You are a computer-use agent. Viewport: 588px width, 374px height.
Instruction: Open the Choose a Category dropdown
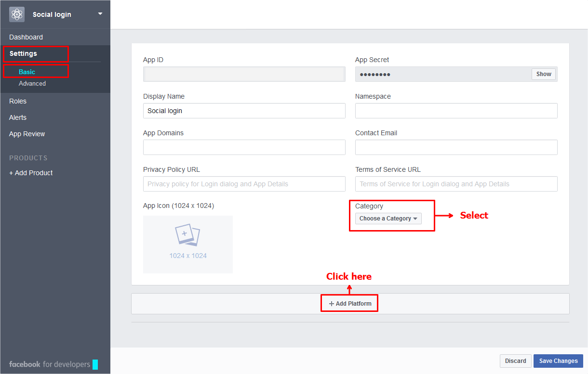click(x=388, y=219)
